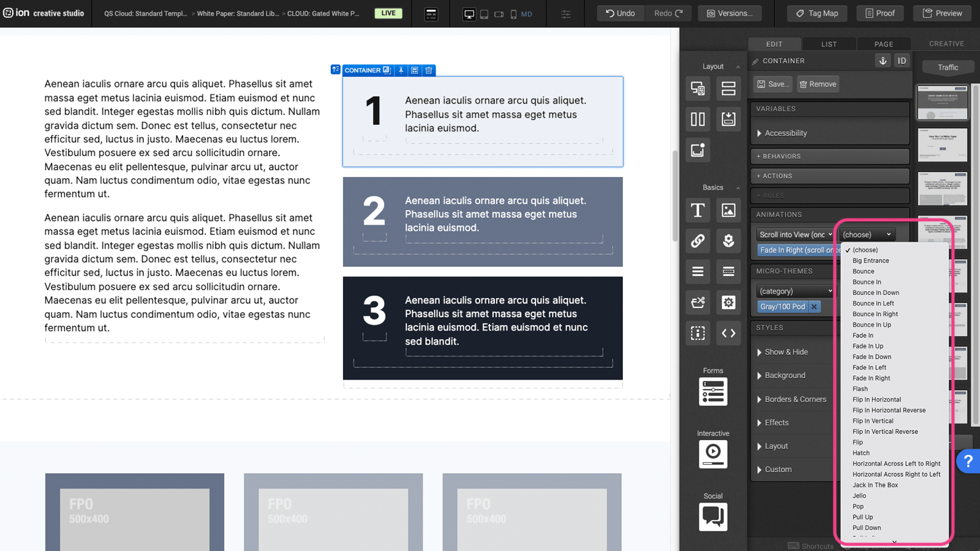Click the Interactive video player icon
The height and width of the screenshot is (551, 980).
713,454
